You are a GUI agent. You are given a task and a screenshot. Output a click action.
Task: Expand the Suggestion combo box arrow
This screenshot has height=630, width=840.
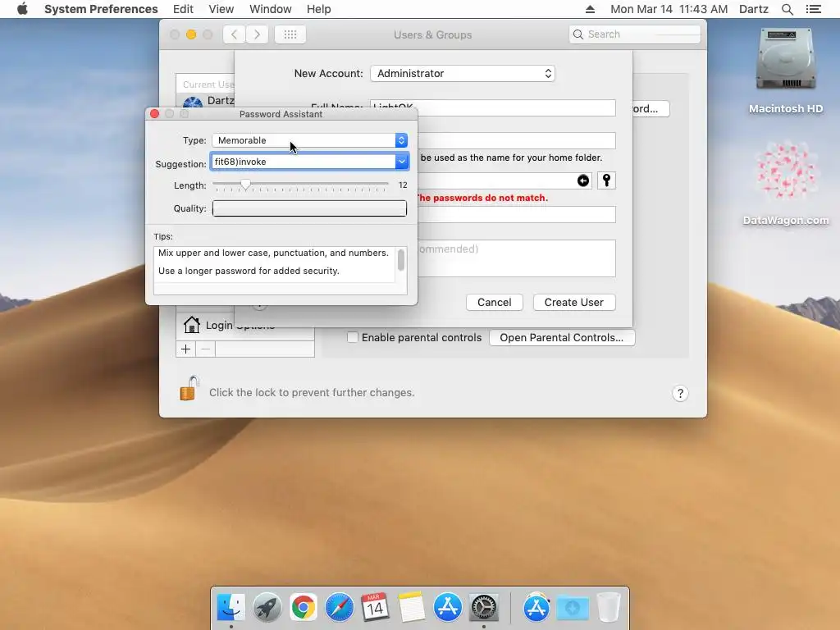coord(402,162)
